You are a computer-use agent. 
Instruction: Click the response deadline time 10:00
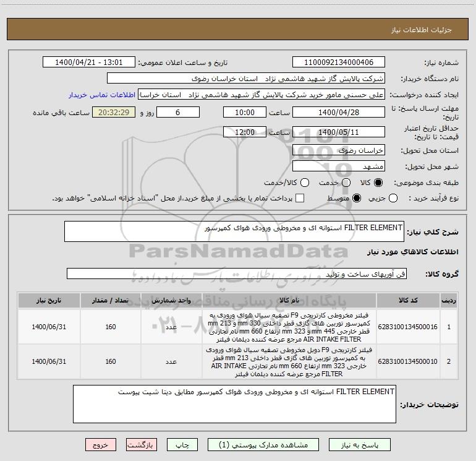coord(245,113)
